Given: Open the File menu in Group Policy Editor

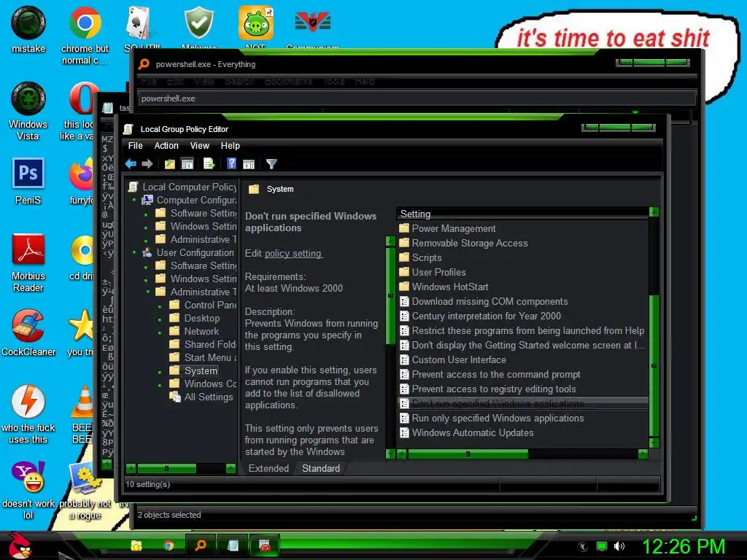Looking at the screenshot, I should (135, 146).
